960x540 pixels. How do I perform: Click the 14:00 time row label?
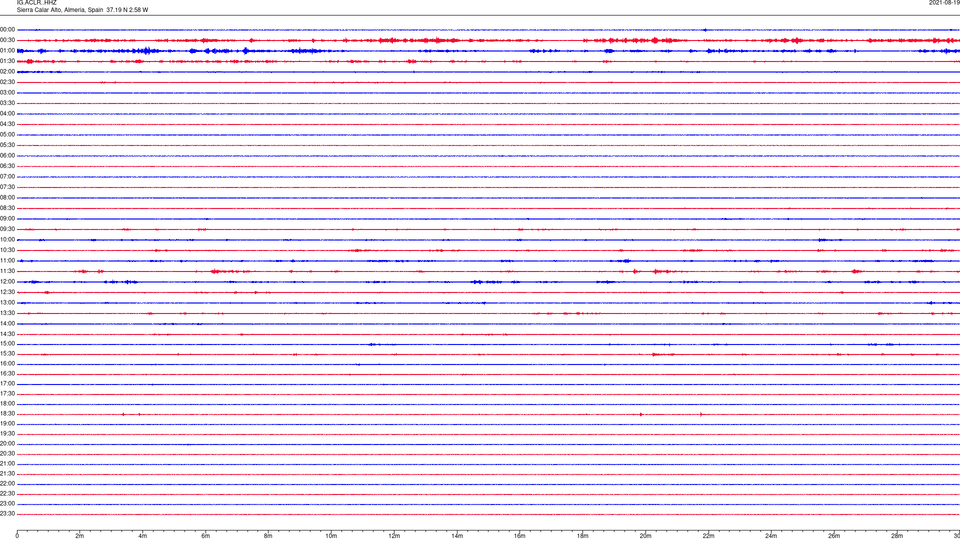[7, 323]
